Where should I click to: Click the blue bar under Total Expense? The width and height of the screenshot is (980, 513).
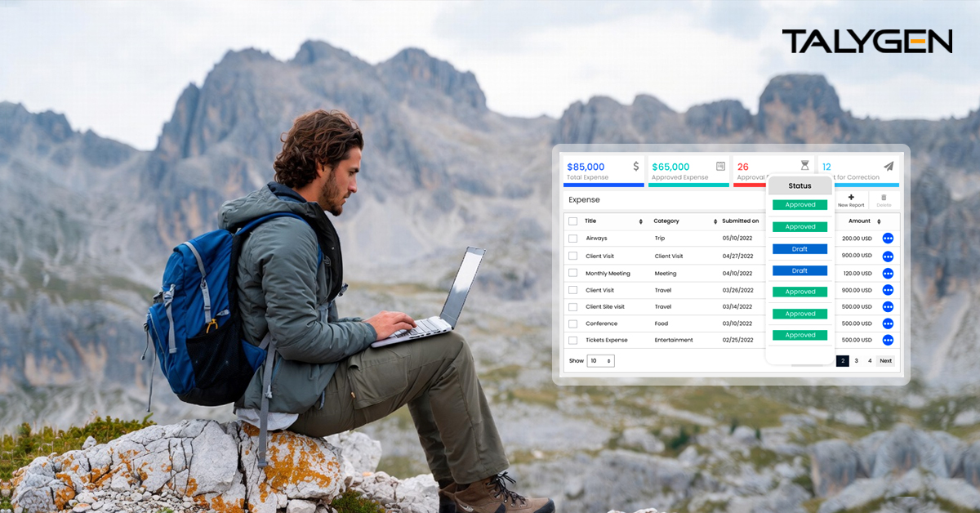(x=604, y=185)
